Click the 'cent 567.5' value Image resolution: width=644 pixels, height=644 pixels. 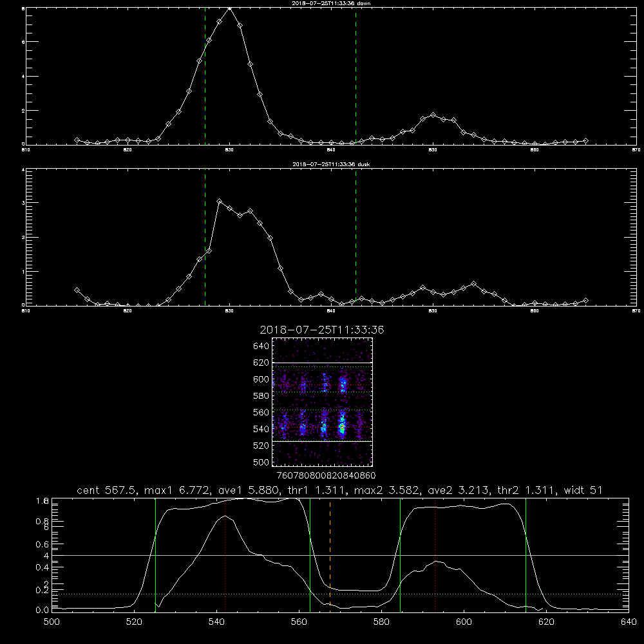[107, 490]
